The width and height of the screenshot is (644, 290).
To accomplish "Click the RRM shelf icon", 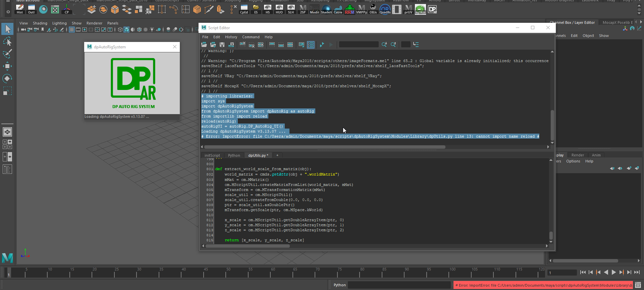I will click(x=350, y=9).
